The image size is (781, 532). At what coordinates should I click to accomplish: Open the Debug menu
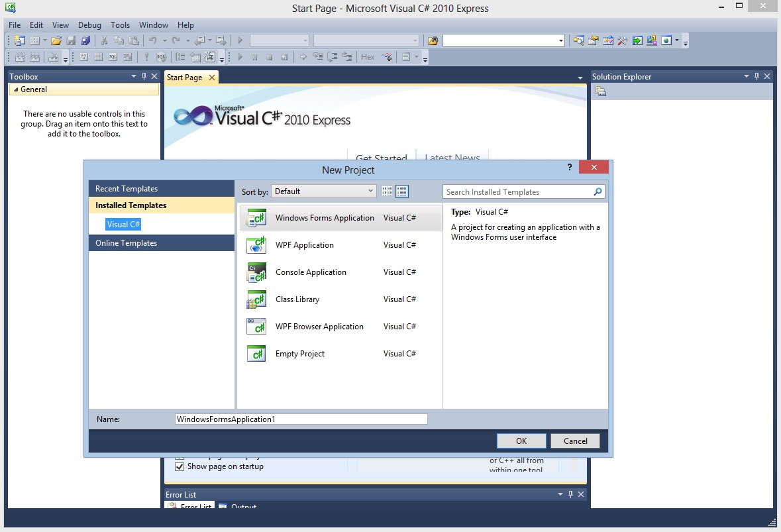[89, 25]
